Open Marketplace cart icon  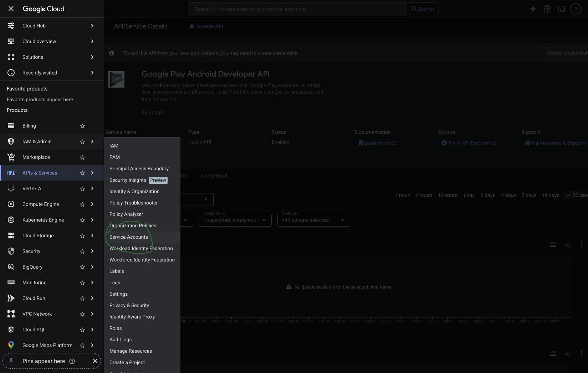pyautogui.click(x=11, y=157)
